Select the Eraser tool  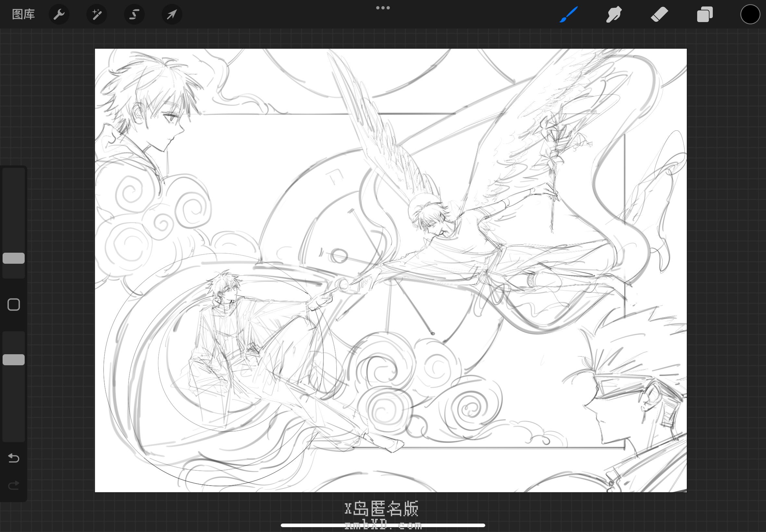pyautogui.click(x=659, y=14)
